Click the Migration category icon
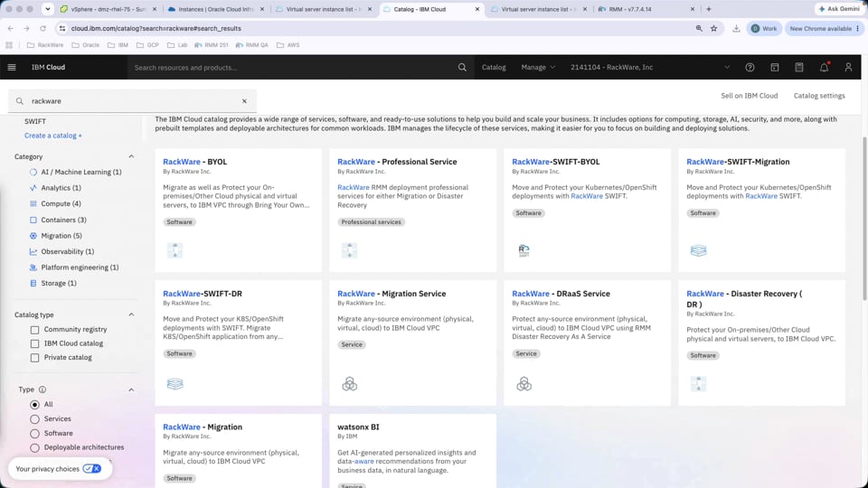This screenshot has height=488, width=868. (33, 236)
